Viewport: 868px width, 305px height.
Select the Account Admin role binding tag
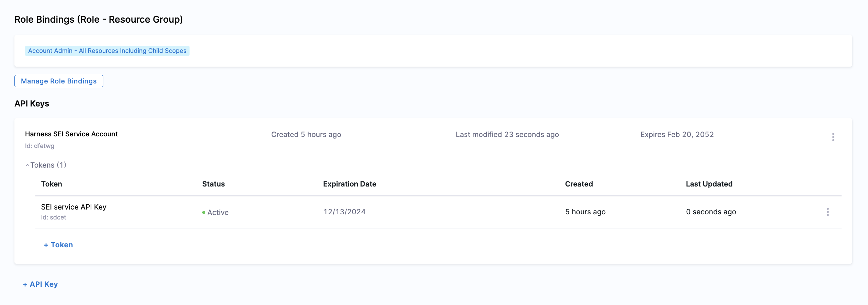(107, 51)
